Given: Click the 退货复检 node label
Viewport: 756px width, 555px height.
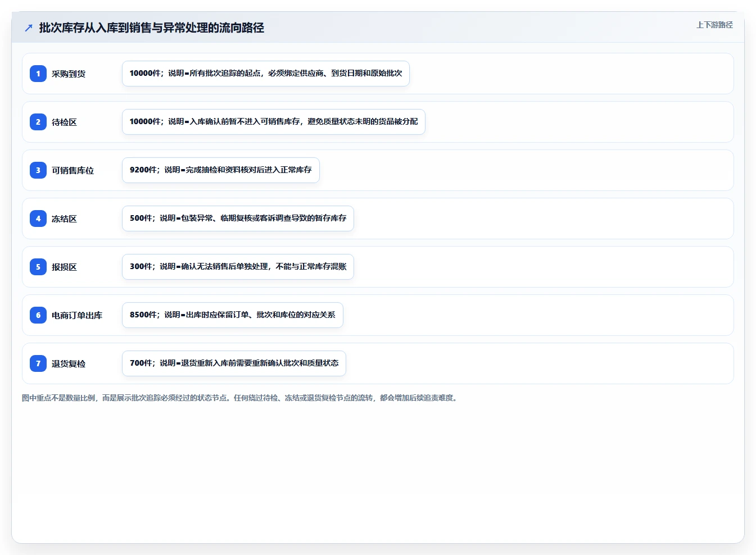Looking at the screenshot, I should 69,363.
